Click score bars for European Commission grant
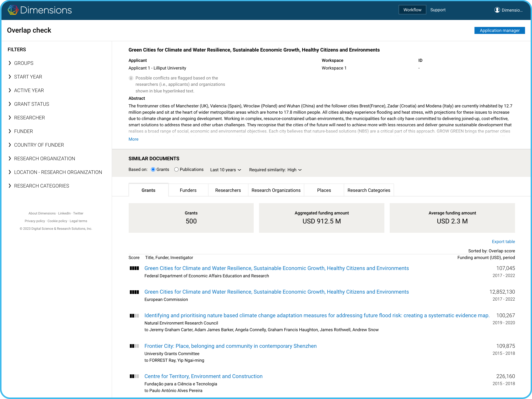Image resolution: width=532 pixels, height=399 pixels. 134,292
